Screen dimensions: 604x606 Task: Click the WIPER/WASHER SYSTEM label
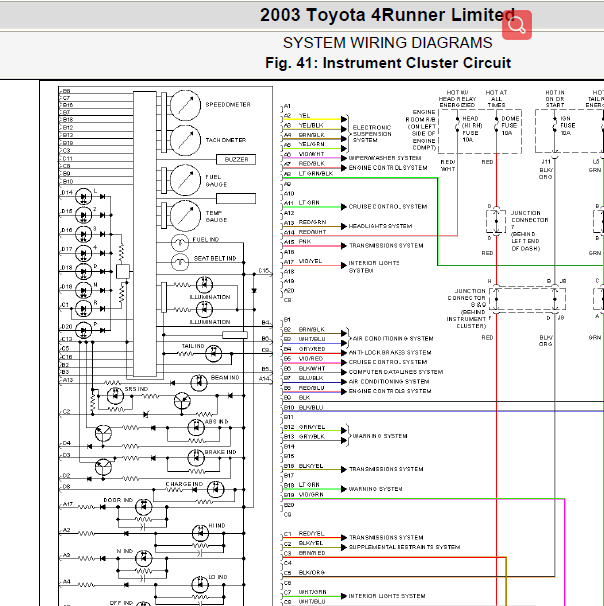385,158
